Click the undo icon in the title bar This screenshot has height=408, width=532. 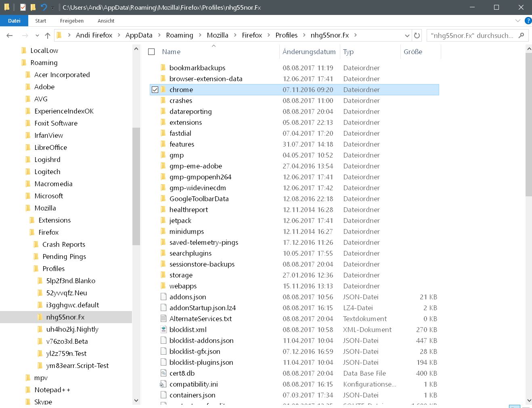[x=44, y=7]
